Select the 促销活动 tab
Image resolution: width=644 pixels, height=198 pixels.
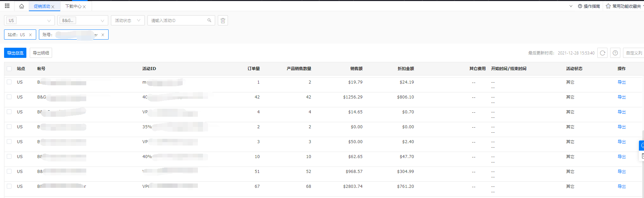(42, 6)
